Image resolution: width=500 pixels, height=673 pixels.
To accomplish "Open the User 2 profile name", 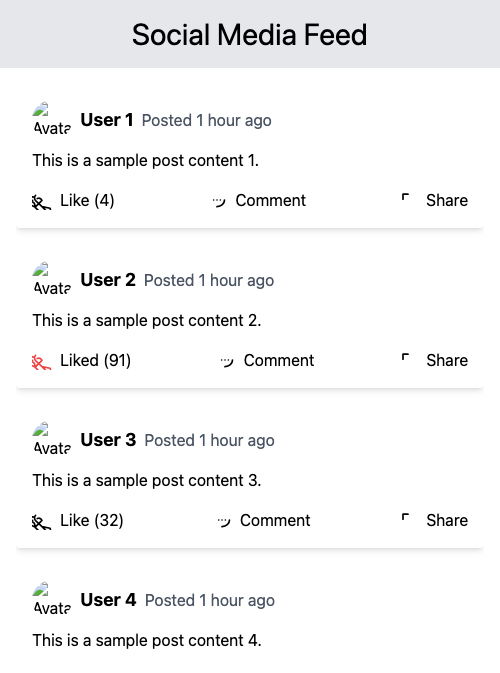I will 108,280.
